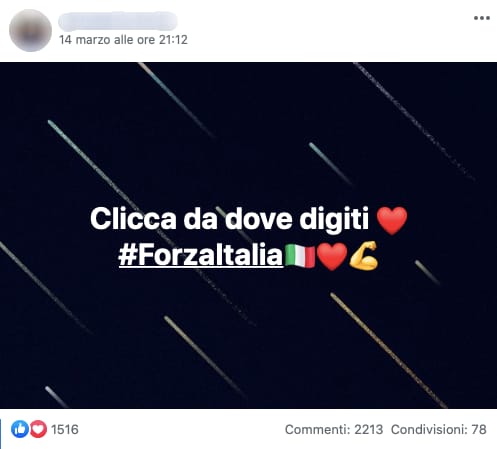This screenshot has width=497, height=449.
Task: Click the word 'da' in the headline
Action: [x=201, y=219]
